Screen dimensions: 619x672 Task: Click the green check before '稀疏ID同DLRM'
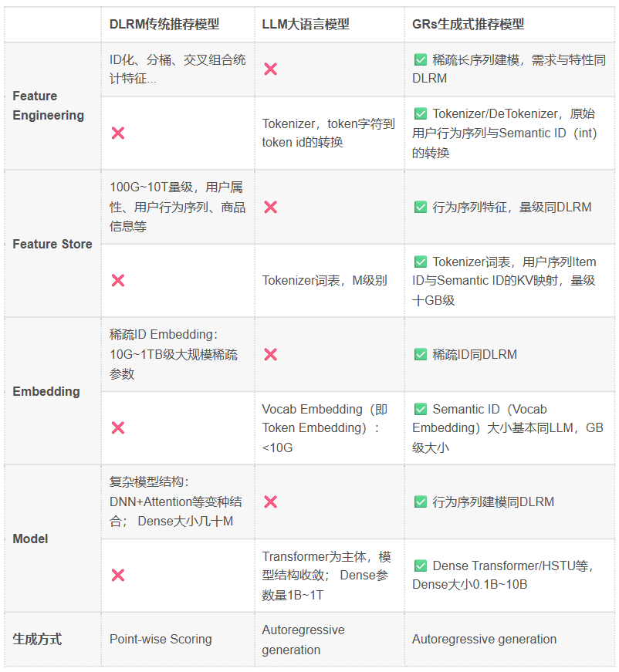pyautogui.click(x=421, y=354)
